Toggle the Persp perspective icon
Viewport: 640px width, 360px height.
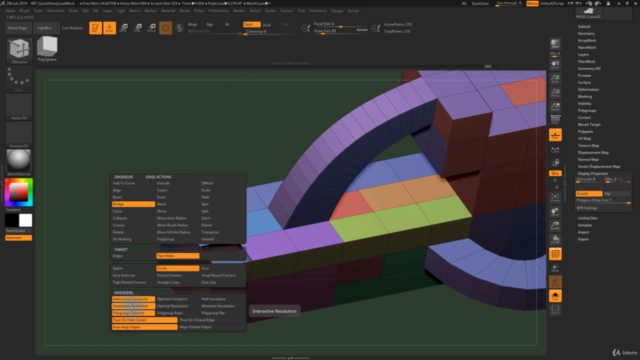click(555, 120)
